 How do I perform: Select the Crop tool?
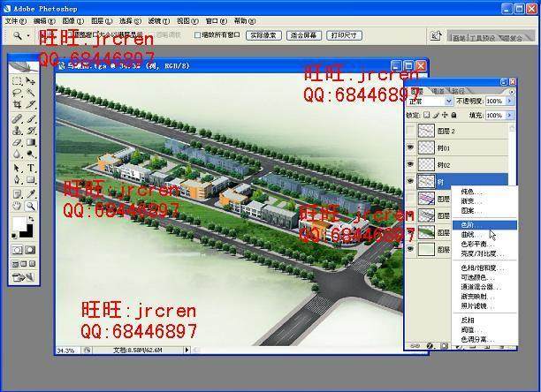coord(17,104)
